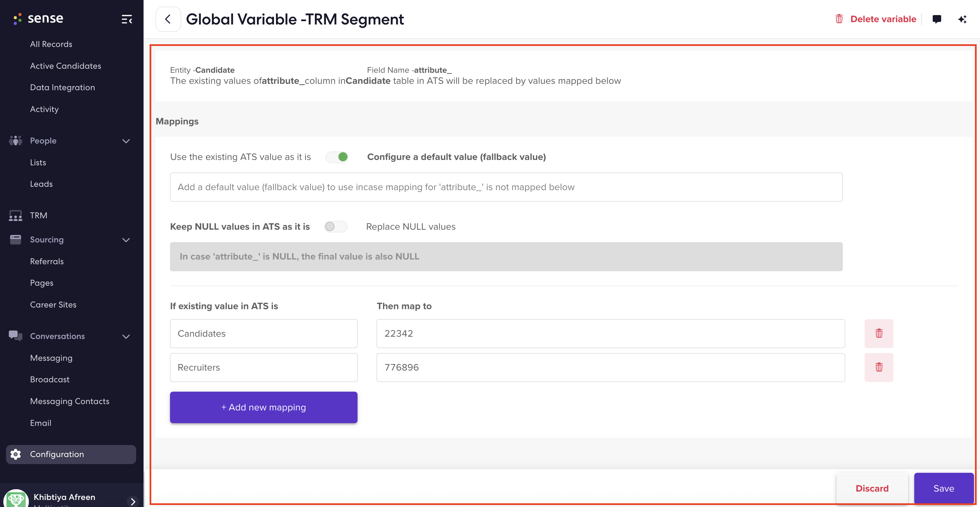Viewport: 980px width, 507px height.
Task: Toggle the existing ATS value switch
Action: click(x=337, y=157)
